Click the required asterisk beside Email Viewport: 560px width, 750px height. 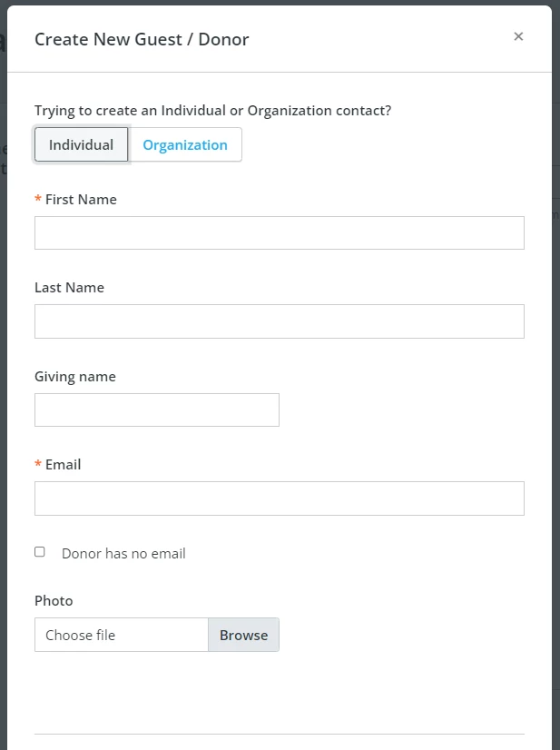pos(36,464)
